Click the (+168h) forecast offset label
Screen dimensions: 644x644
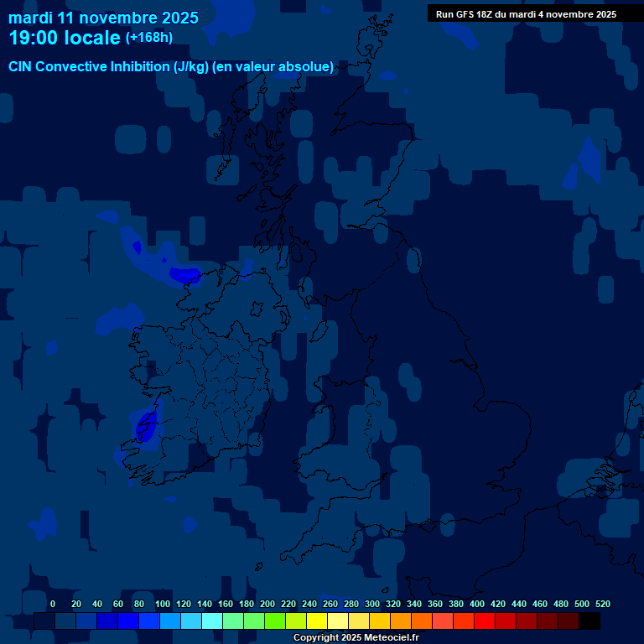pyautogui.click(x=149, y=38)
